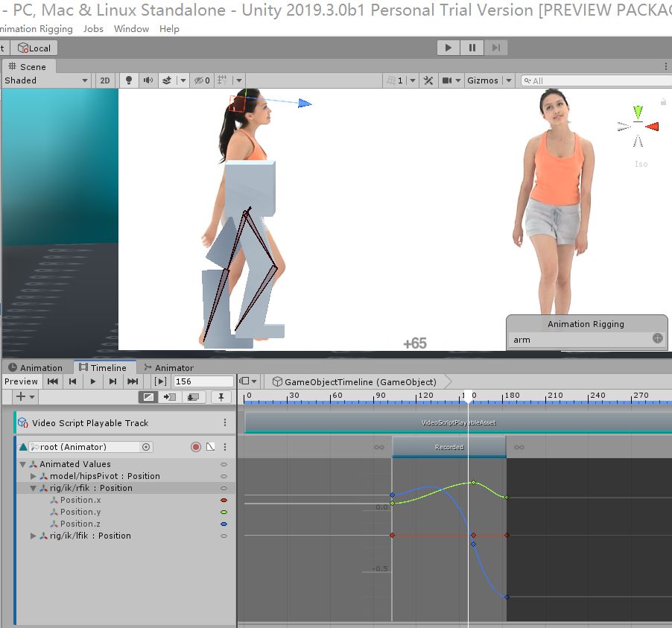Viewport: 672px width, 628px height.
Task: Toggle 2D scene view mode
Action: pos(106,80)
